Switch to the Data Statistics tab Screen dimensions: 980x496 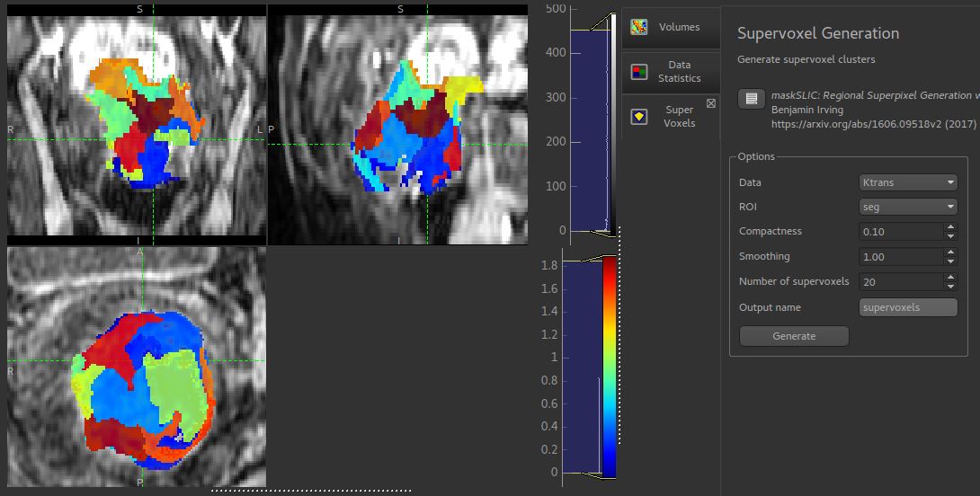(x=671, y=72)
